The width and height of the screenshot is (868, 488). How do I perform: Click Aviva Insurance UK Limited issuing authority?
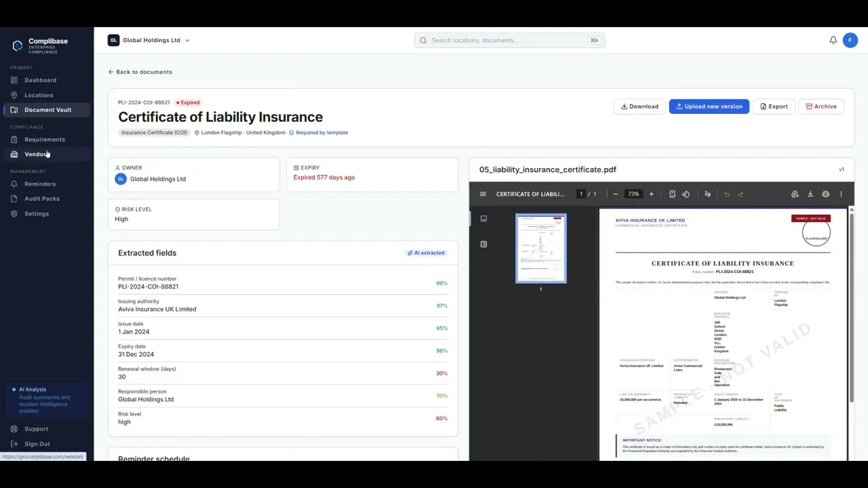[157, 309]
